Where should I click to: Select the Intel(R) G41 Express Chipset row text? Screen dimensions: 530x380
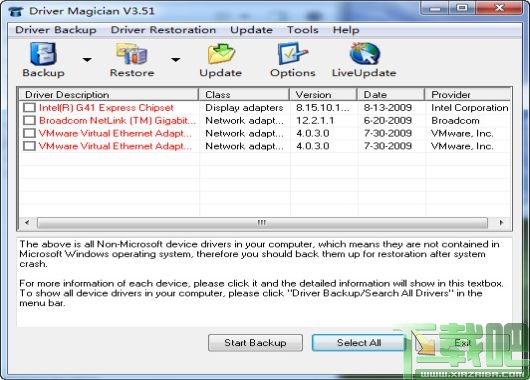(x=106, y=108)
